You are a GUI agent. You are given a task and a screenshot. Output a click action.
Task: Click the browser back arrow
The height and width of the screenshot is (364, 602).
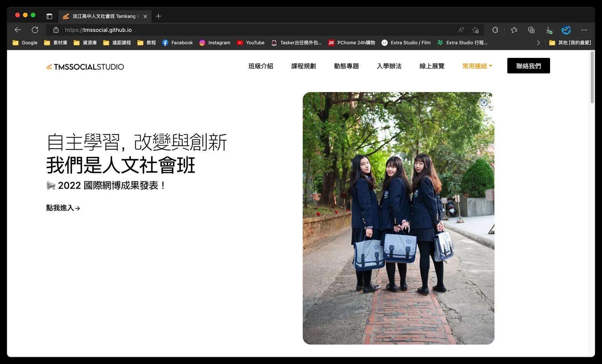point(18,30)
